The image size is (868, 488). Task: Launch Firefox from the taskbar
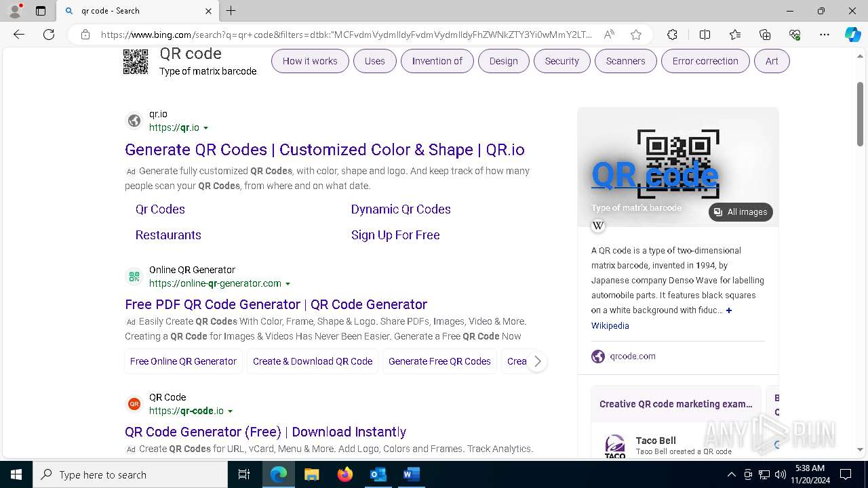tap(345, 474)
